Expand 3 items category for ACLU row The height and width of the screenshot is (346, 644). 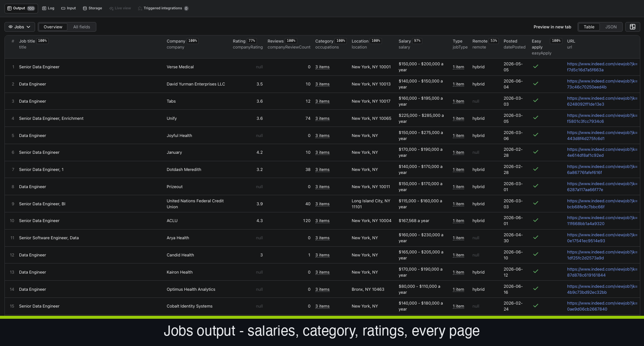pos(322,221)
